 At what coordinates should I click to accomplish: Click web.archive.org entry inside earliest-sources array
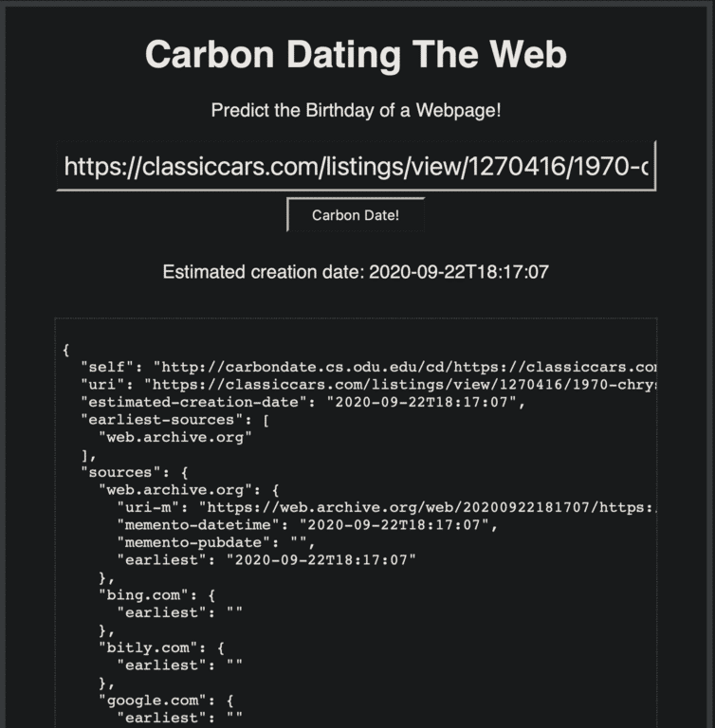174,438
